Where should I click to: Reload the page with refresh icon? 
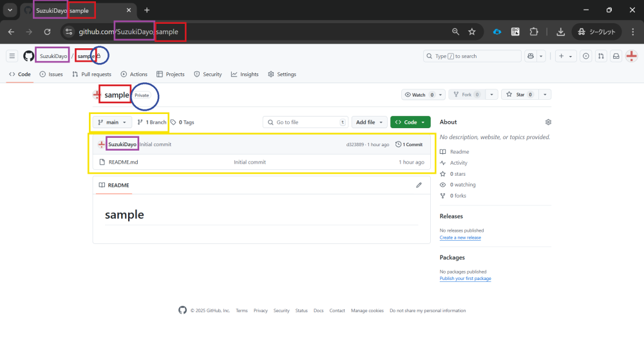[47, 32]
